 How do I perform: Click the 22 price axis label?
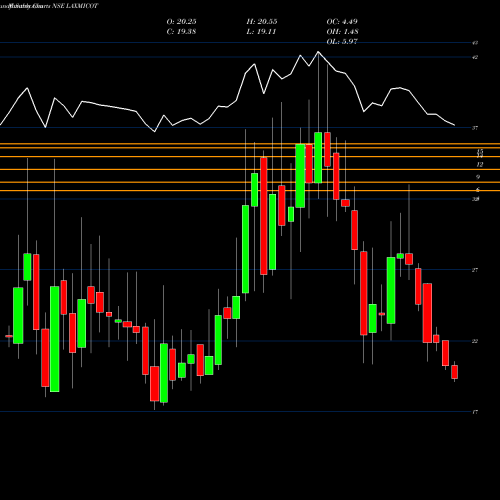point(475,341)
